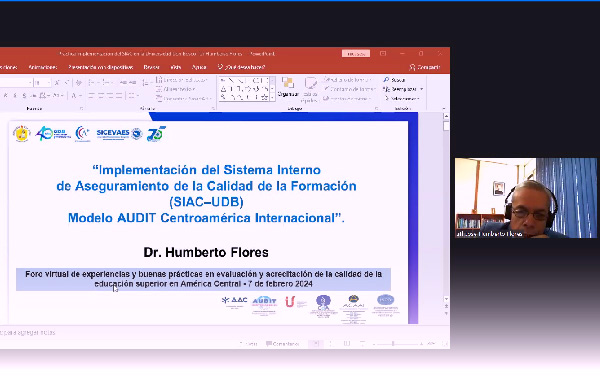Screen dimensions: 600x380
Task: Open the ribbon display options icon
Action: tap(383, 54)
